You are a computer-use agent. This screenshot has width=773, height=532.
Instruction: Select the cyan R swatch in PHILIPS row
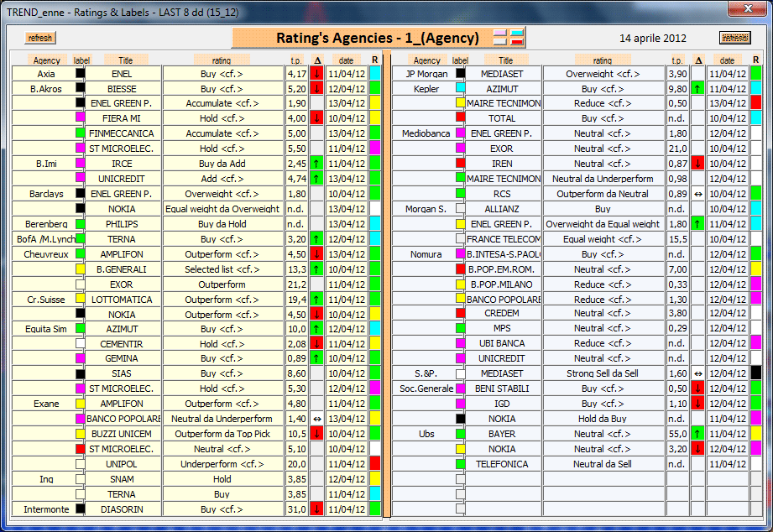375,224
